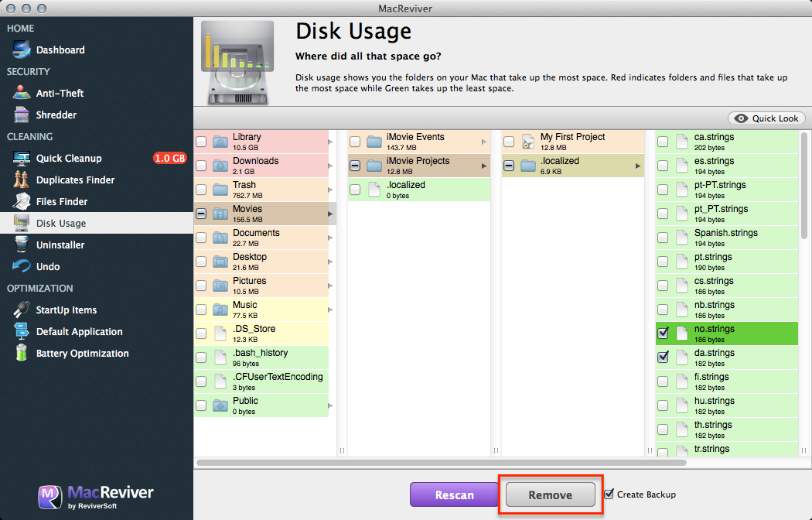Click the Rescan button

tap(454, 494)
